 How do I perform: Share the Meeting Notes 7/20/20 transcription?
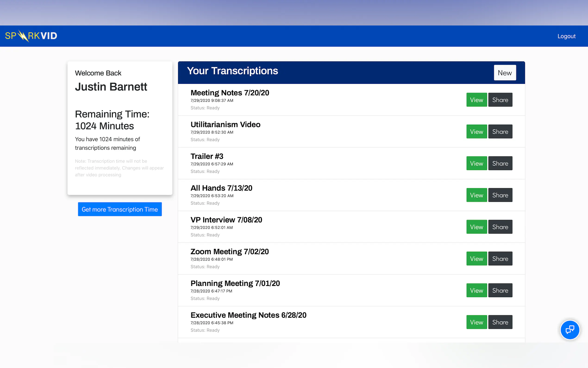coord(500,100)
